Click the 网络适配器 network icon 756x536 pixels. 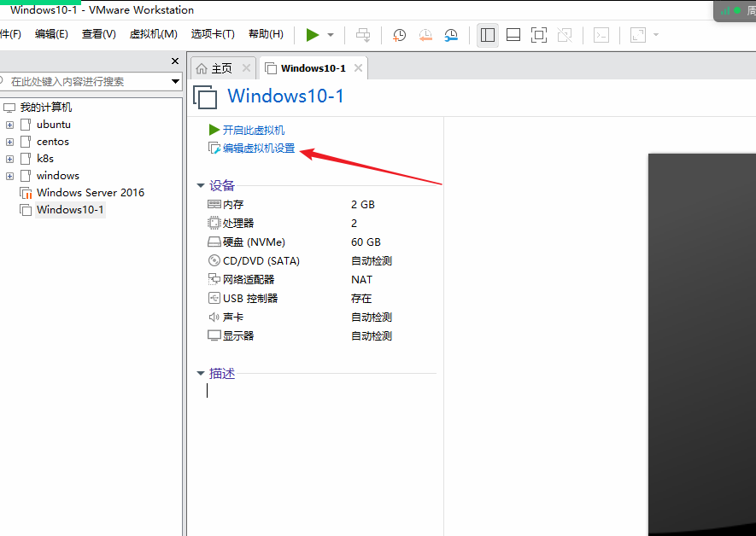pyautogui.click(x=214, y=279)
